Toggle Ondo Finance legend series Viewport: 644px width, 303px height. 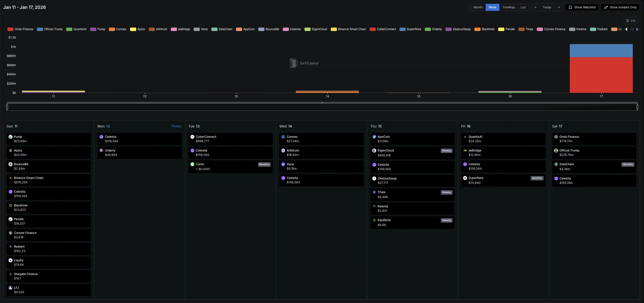(x=21, y=29)
